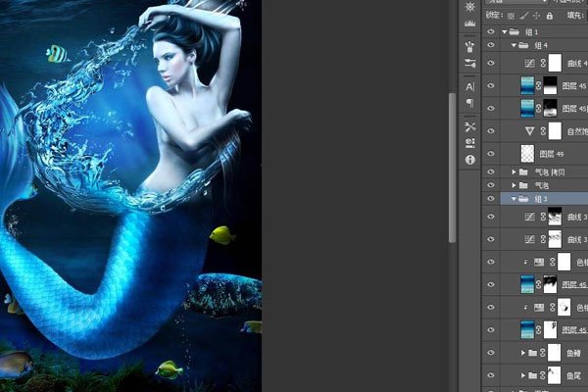The image size is (588, 392).
Task: Hide the 图层 49 layer
Action: pos(491,154)
